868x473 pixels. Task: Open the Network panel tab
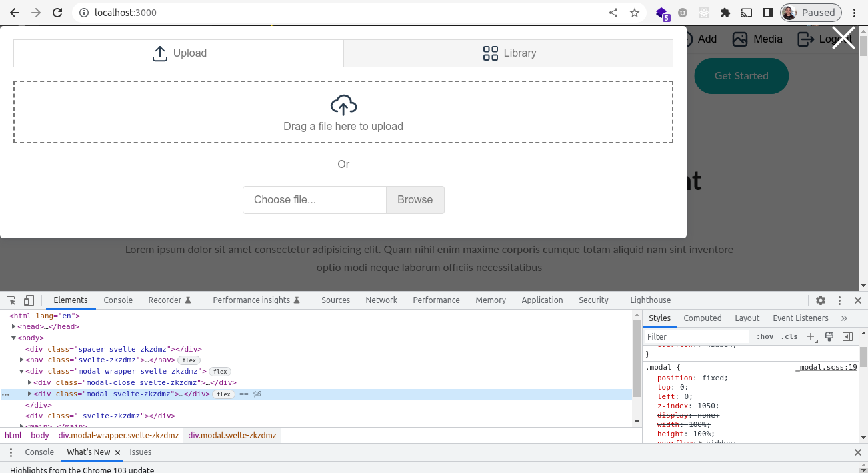click(x=381, y=300)
